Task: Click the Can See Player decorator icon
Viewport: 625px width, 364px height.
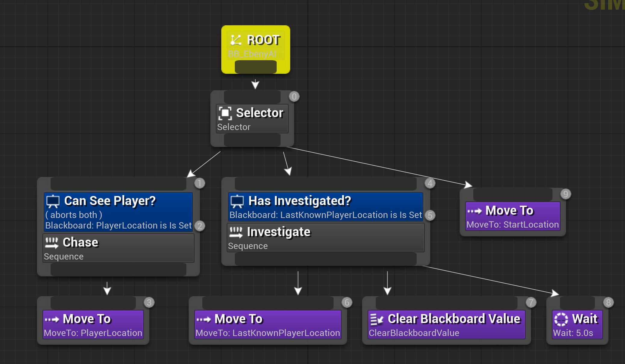Action: click(53, 201)
